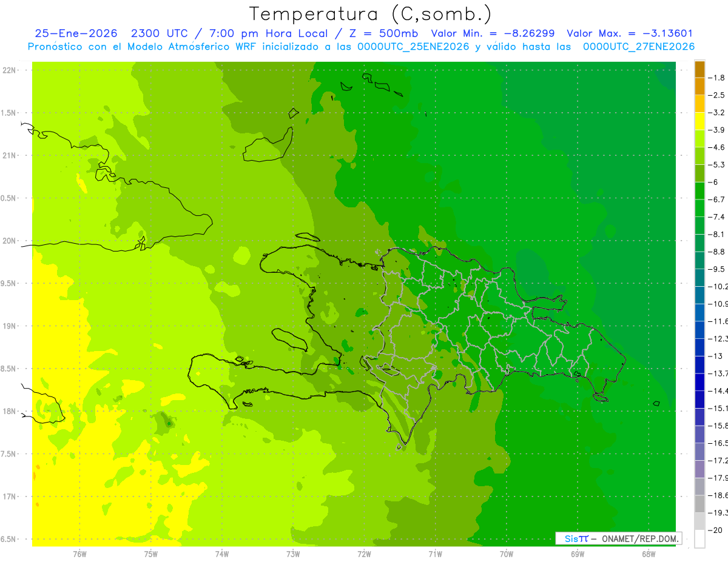Viewport: 728px width, 562px height.
Task: Pick the gray swatch just above -20
Action: point(699,521)
